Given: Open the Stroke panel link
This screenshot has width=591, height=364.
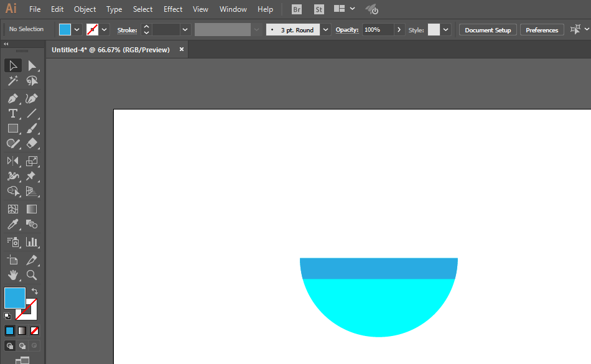Looking at the screenshot, I should pos(127,30).
